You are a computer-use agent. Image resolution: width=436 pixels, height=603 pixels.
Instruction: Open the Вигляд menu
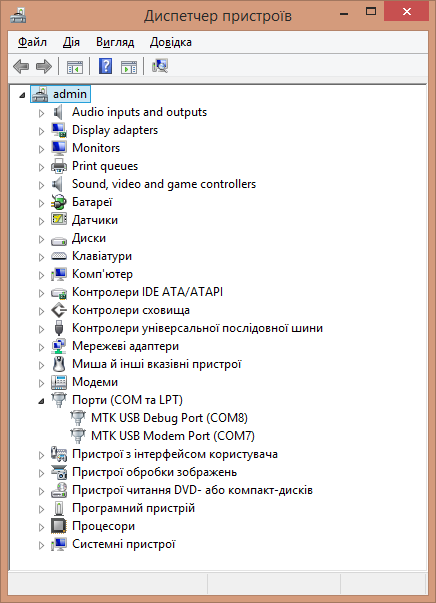pos(115,42)
